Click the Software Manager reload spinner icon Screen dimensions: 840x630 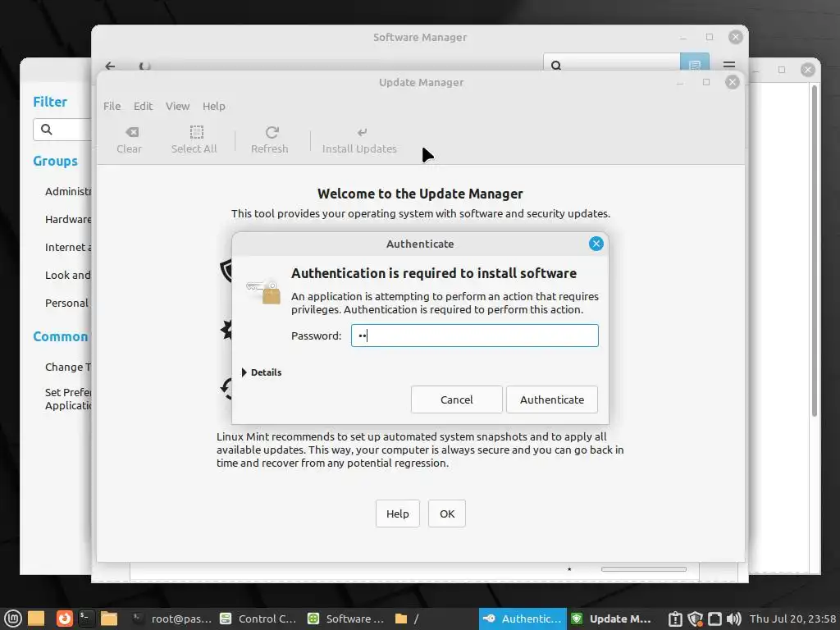click(144, 66)
